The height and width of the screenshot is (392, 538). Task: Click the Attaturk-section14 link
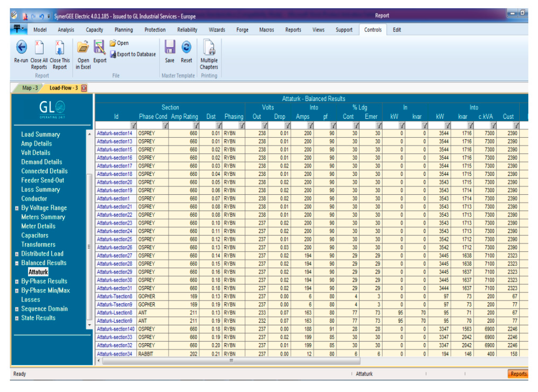(114, 133)
